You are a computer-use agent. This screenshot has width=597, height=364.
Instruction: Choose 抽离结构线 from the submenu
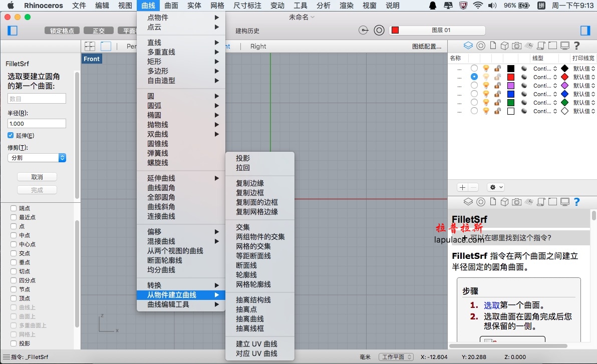point(253,299)
